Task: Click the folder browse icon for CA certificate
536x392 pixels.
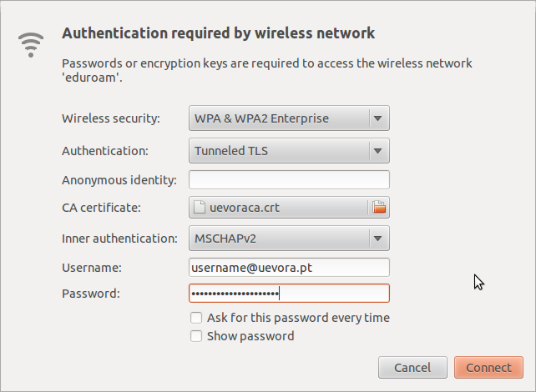Action: coord(379,208)
